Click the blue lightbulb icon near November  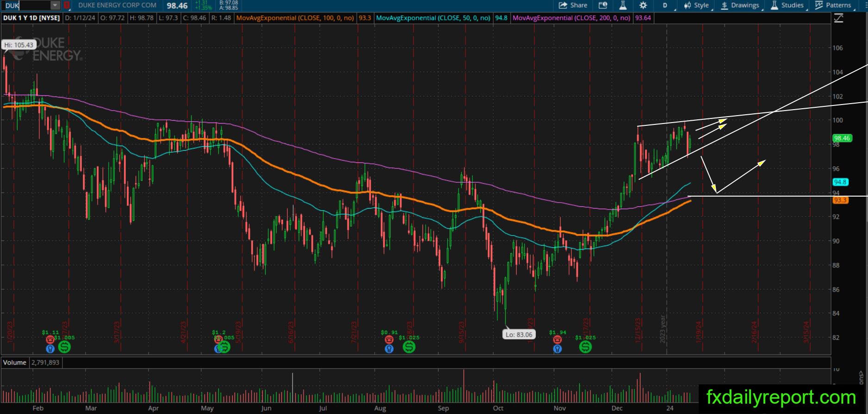point(558,349)
